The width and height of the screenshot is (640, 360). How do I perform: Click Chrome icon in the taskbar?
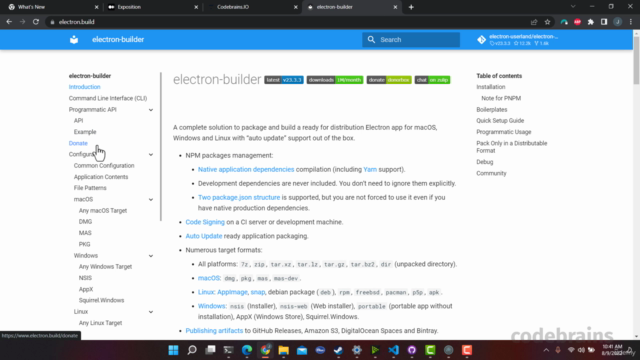pyautogui.click(x=265, y=350)
